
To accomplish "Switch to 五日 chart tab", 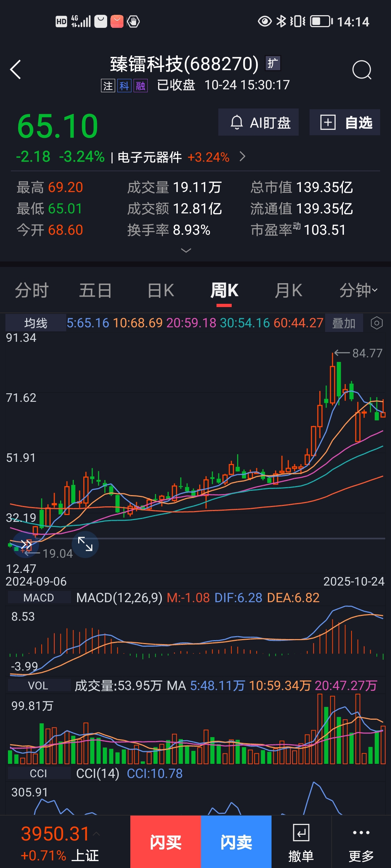I will (95, 290).
